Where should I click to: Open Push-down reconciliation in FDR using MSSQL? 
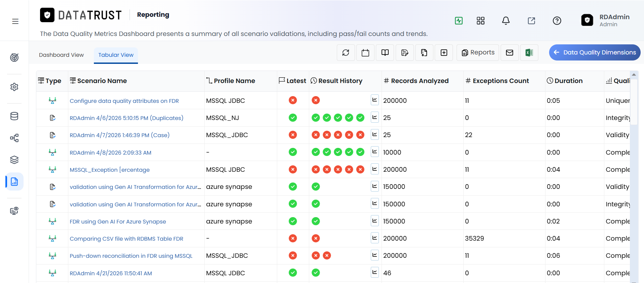click(131, 256)
